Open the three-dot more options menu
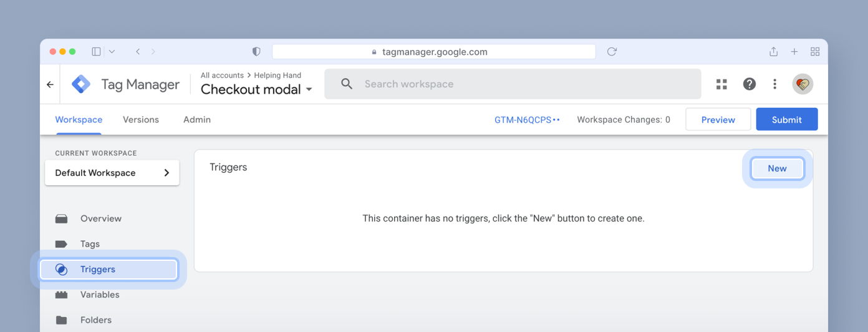This screenshot has width=868, height=332. pyautogui.click(x=775, y=84)
